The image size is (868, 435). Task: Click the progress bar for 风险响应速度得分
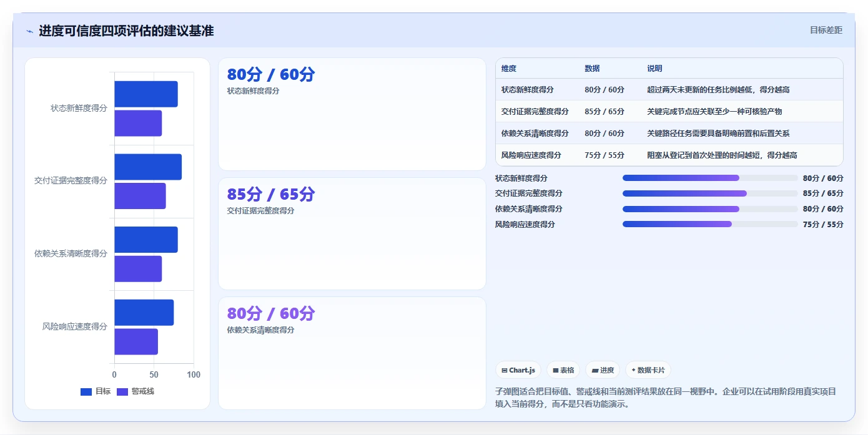tap(710, 224)
